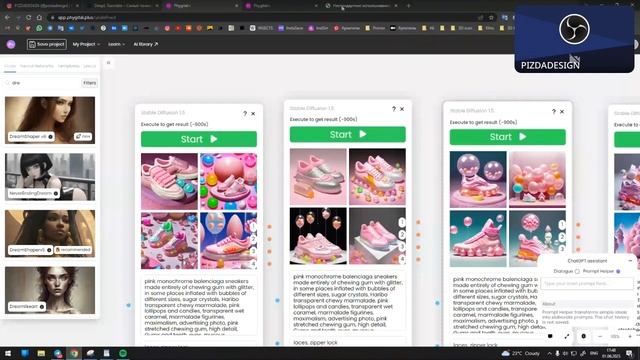Click output badge 1 on second node
Screen dimensions: 640x360
[x=402, y=222]
